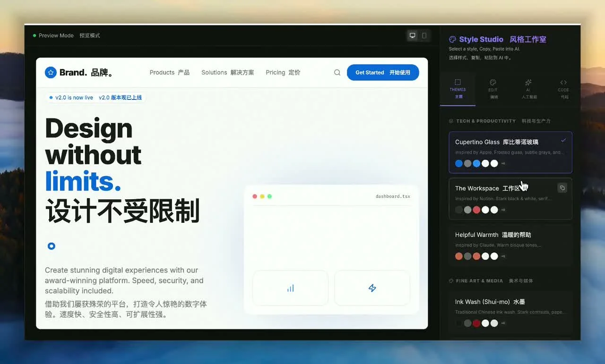Click the Brand. wordmark text

73,72
